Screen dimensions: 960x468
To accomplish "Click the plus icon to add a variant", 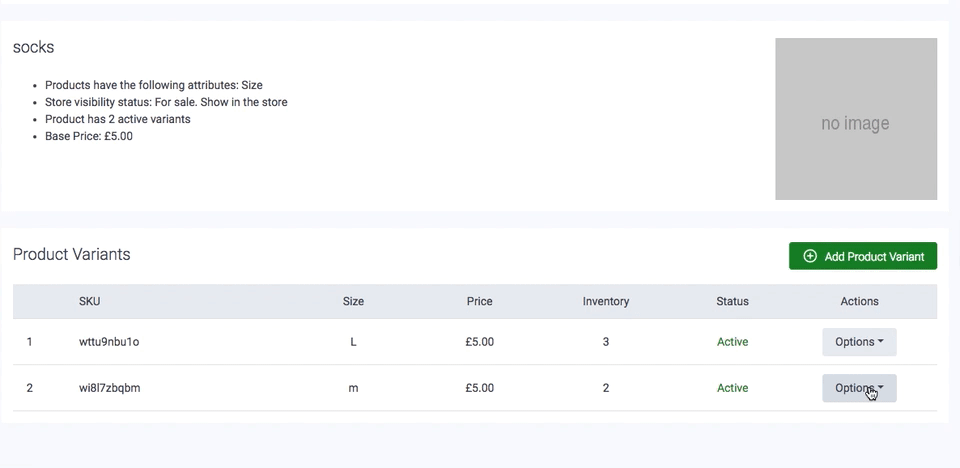I will click(x=810, y=256).
